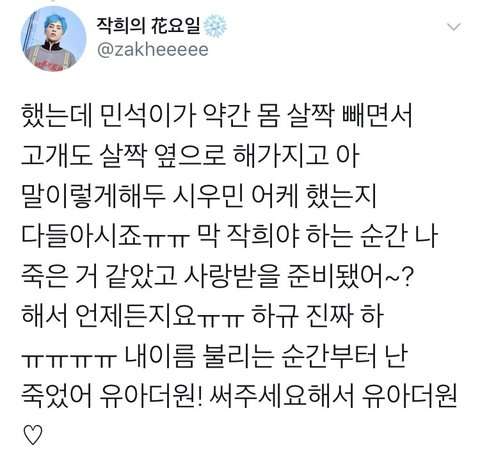This screenshot has width=480, height=454.
Task: Click the word 죽었어 in the last line
Action: pyautogui.click(x=56, y=396)
